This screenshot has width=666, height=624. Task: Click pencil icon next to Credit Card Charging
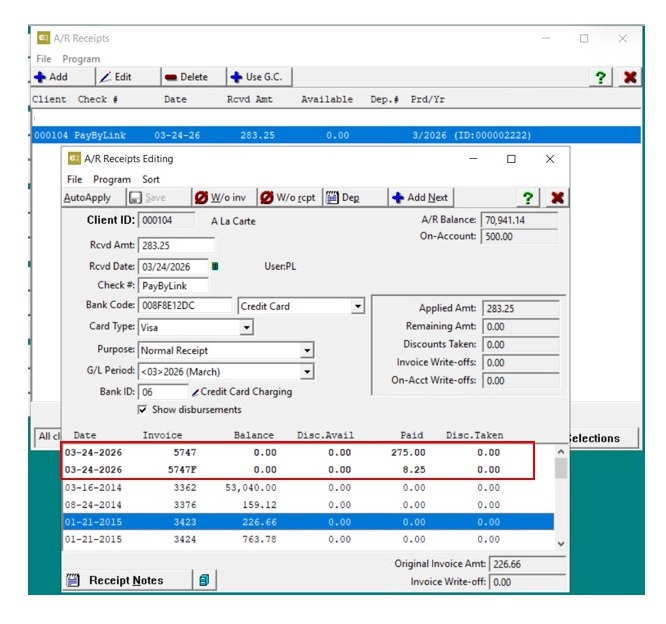point(195,392)
